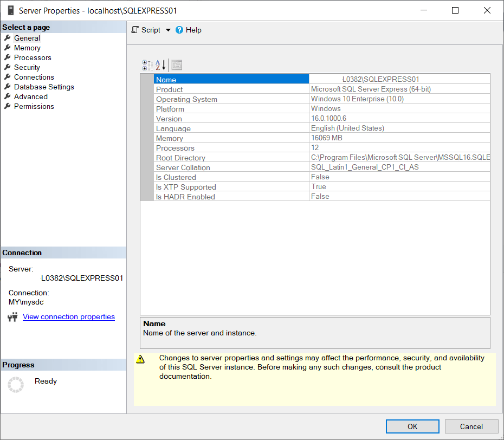Click the wrench icon beside Connections

8,77
